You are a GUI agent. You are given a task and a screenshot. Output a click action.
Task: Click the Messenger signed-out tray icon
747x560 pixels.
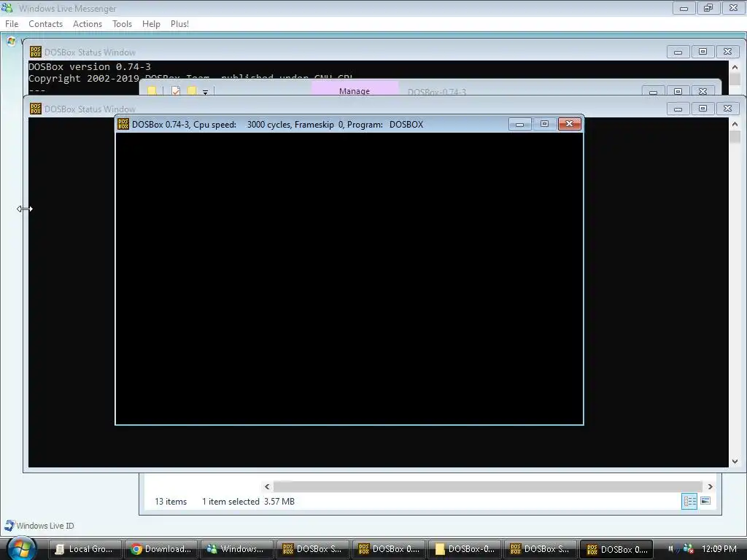click(689, 548)
